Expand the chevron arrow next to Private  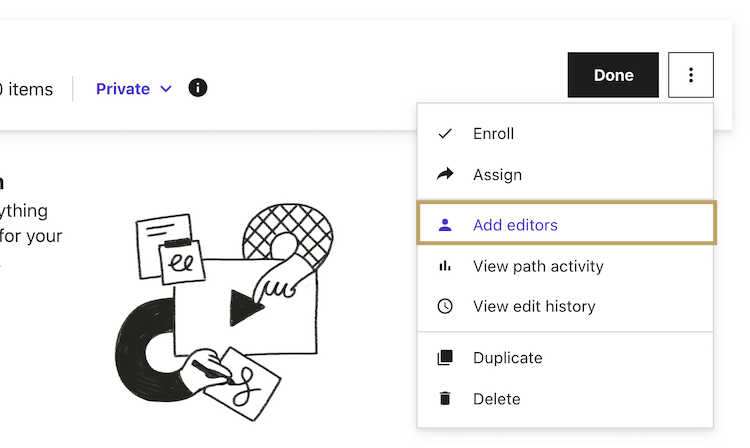(166, 89)
